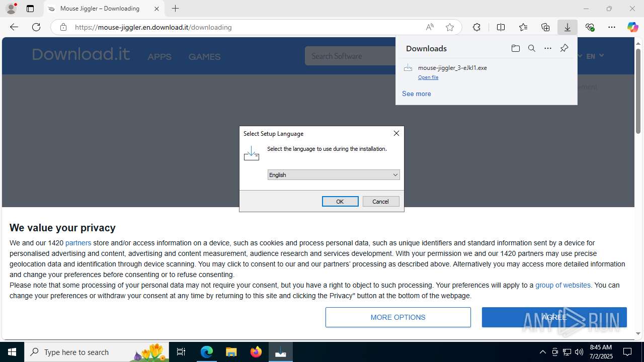Select the Mouse Jiggler – Downloading tab

click(104, 9)
